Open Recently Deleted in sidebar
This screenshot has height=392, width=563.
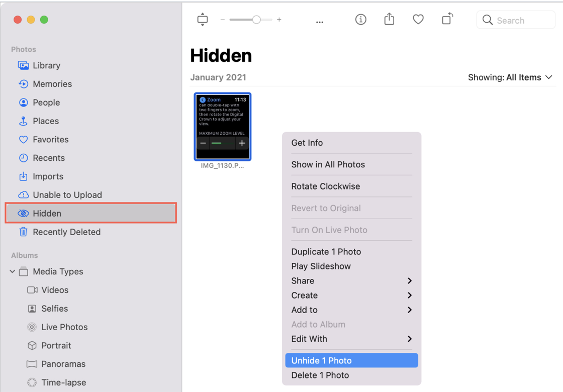coord(66,232)
